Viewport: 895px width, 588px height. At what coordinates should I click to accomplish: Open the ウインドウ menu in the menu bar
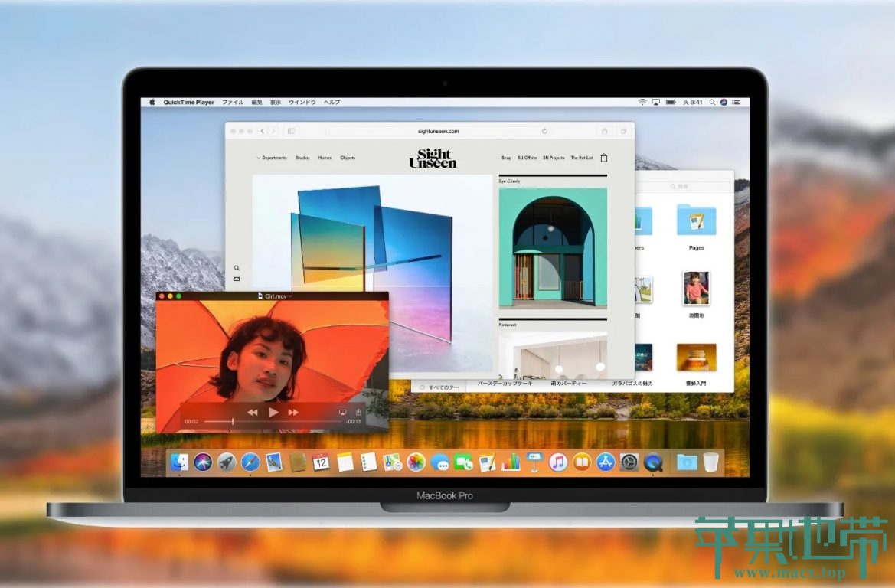click(302, 102)
